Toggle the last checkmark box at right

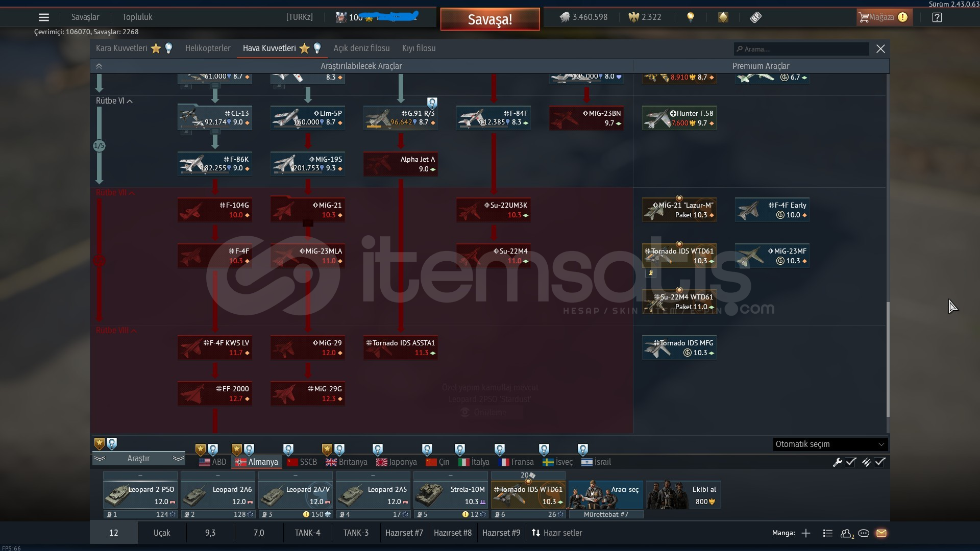879,462
